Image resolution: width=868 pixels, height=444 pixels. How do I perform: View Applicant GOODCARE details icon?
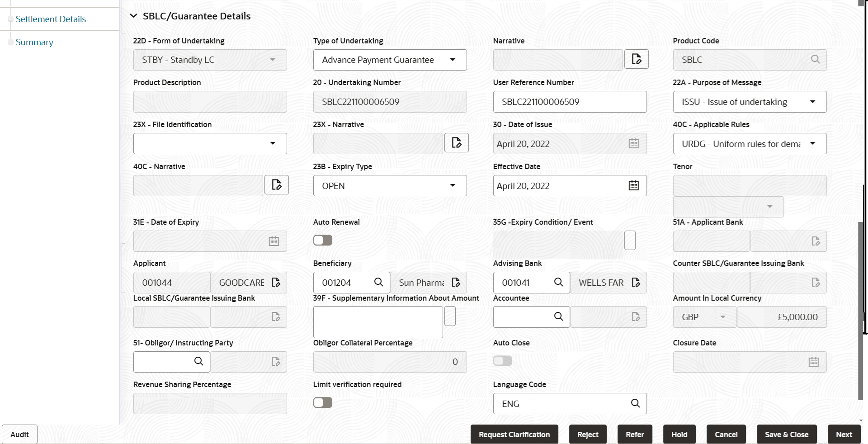(x=276, y=282)
